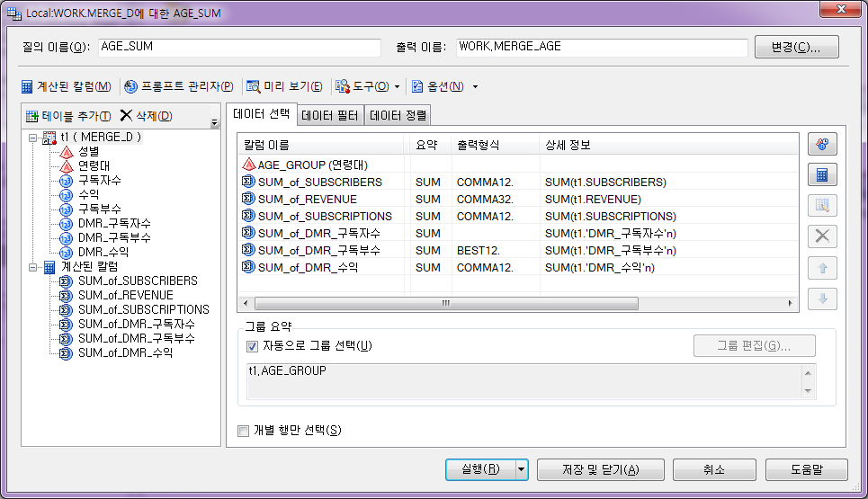Viewport: 868px width, 499px height.
Task: Click the column properties icon button
Action: (x=822, y=206)
